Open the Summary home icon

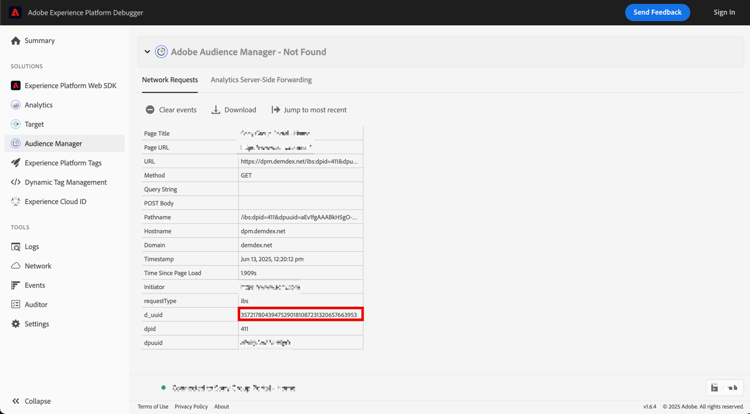click(16, 41)
